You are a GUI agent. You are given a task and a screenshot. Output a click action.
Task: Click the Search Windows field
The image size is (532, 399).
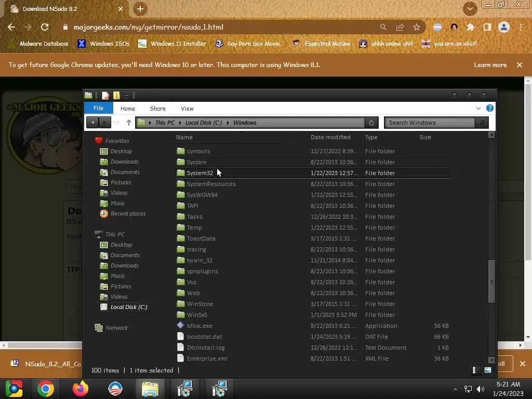point(430,123)
